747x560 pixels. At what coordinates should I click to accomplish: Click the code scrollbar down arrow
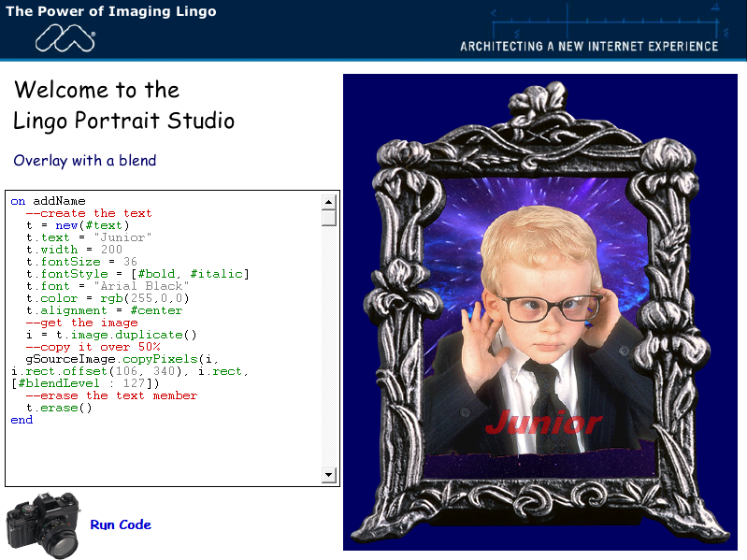pyautogui.click(x=329, y=475)
